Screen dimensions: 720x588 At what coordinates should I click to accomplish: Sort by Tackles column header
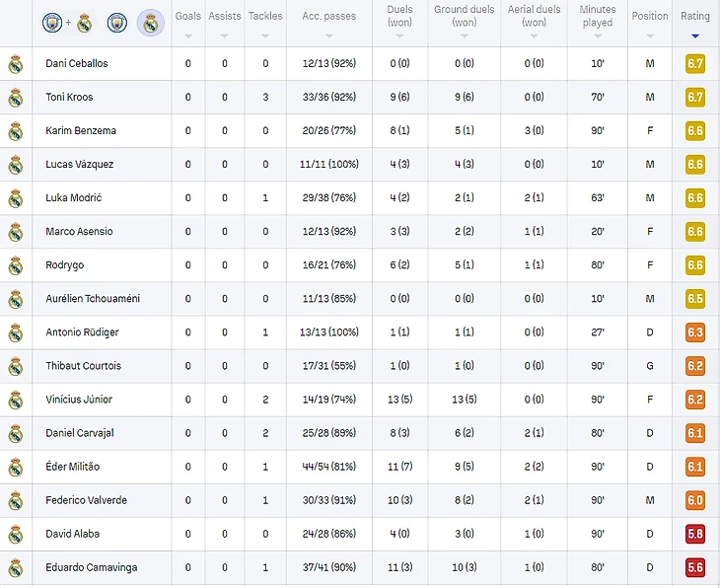(265, 16)
